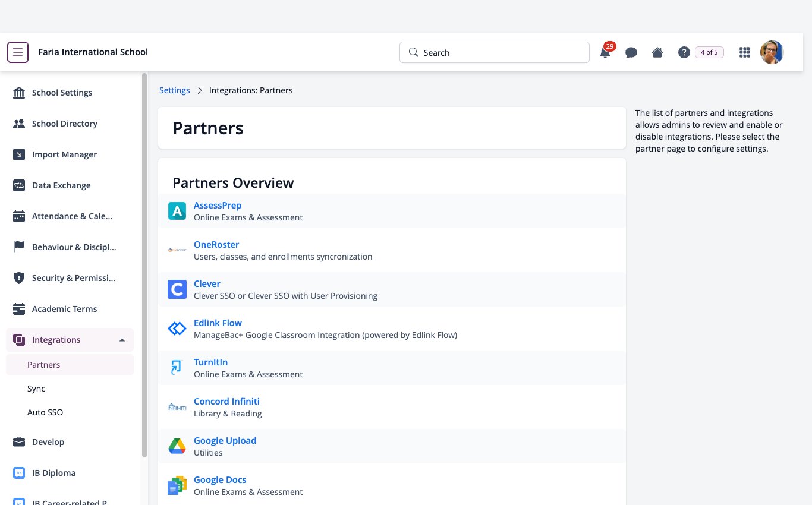Open the 4 of 5 progress badge
The width and height of the screenshot is (812, 505).
point(709,52)
